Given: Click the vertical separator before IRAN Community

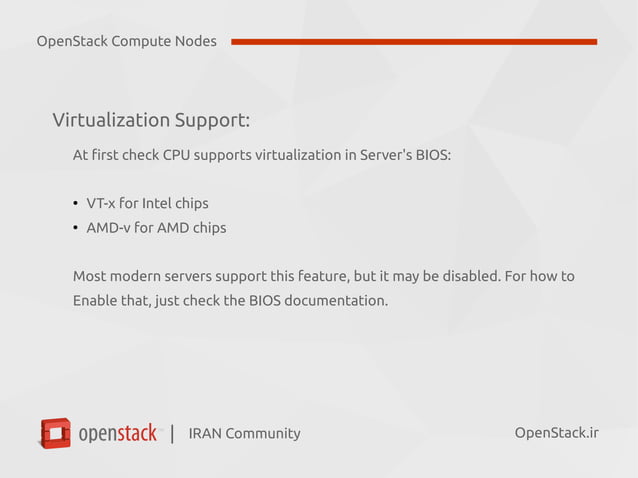Looking at the screenshot, I should click(x=173, y=433).
